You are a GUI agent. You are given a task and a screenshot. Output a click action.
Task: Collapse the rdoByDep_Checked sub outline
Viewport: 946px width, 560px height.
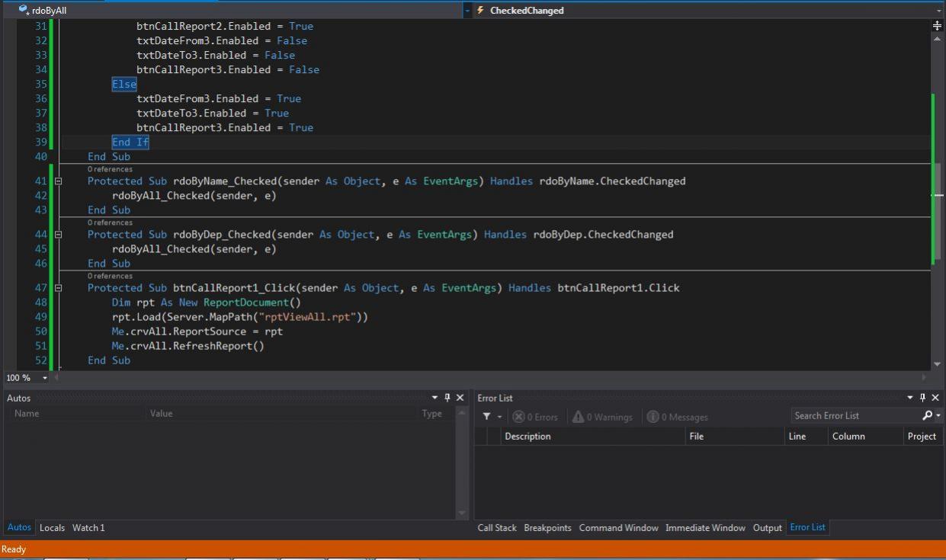[x=58, y=235]
